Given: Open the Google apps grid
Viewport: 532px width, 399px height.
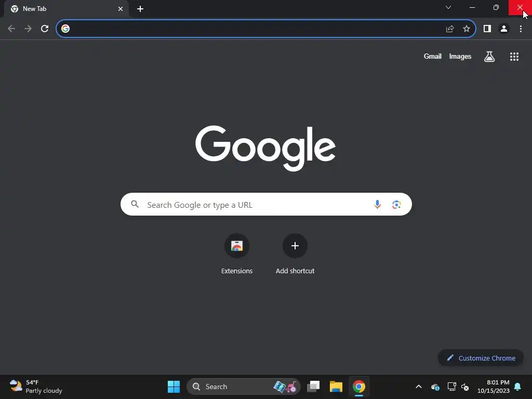Looking at the screenshot, I should point(514,57).
